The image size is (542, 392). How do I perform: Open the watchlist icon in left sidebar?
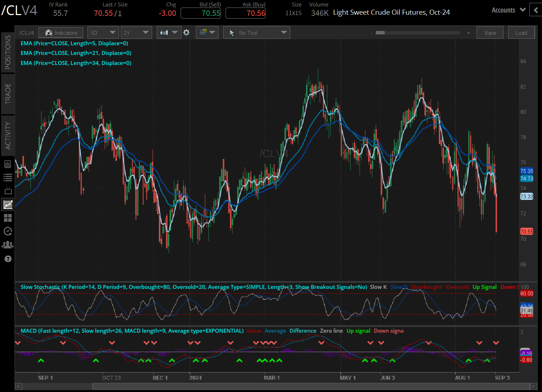tap(8, 177)
